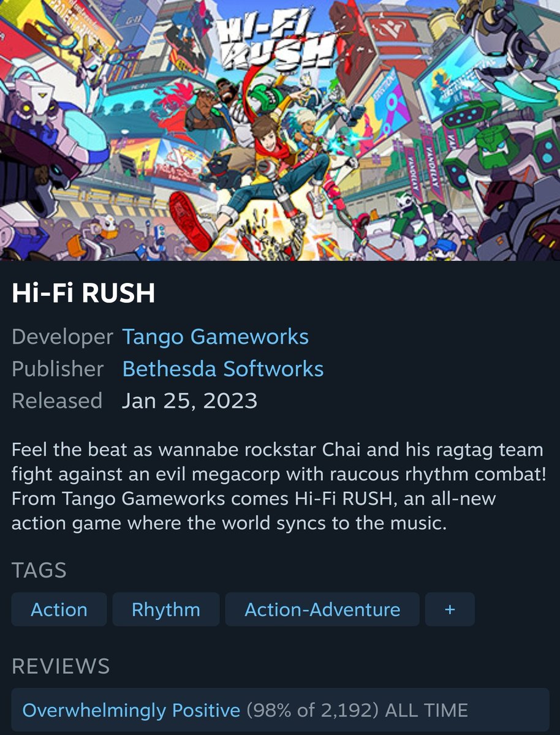560x735 pixels.
Task: Click the Developer field label
Action: [x=62, y=336]
